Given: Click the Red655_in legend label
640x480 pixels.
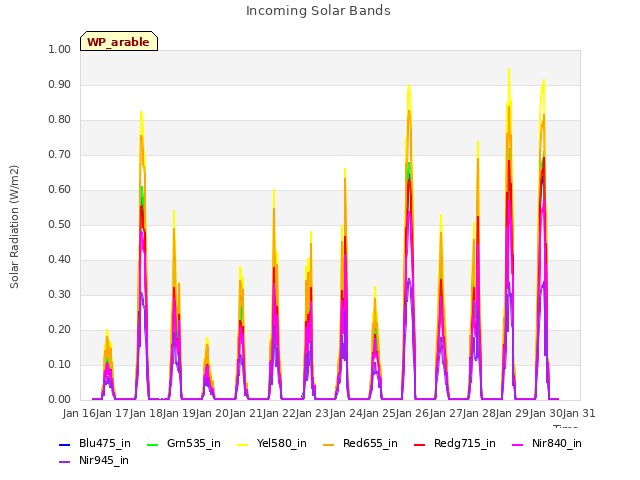Looking at the screenshot, I should pyautogui.click(x=370, y=443).
